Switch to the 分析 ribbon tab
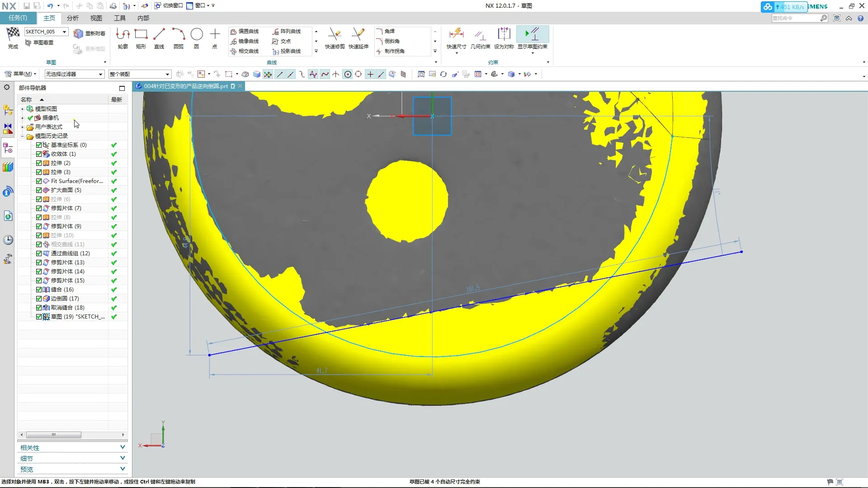868x488 pixels. tap(72, 18)
